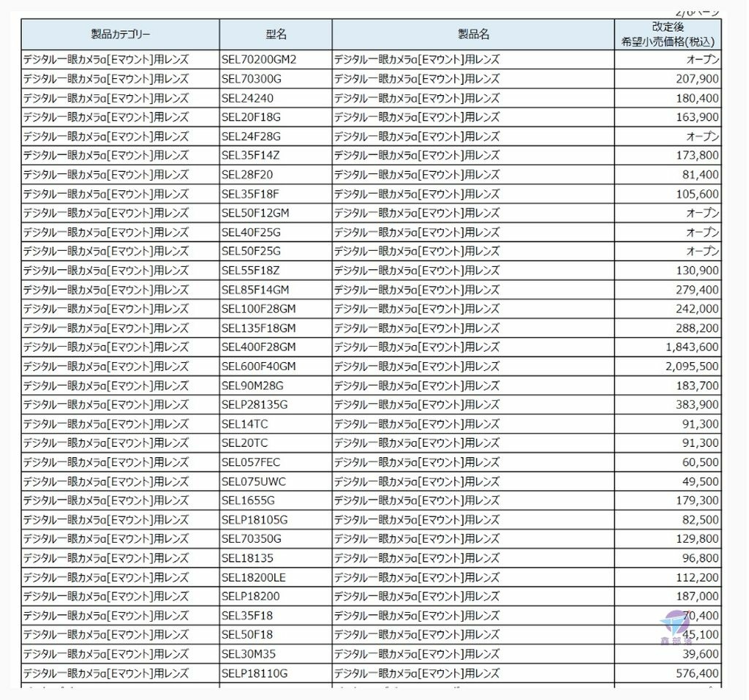Click the 改定後 希望小売価格(税込) header
Viewport: 749px width, 700px height.
click(x=668, y=34)
